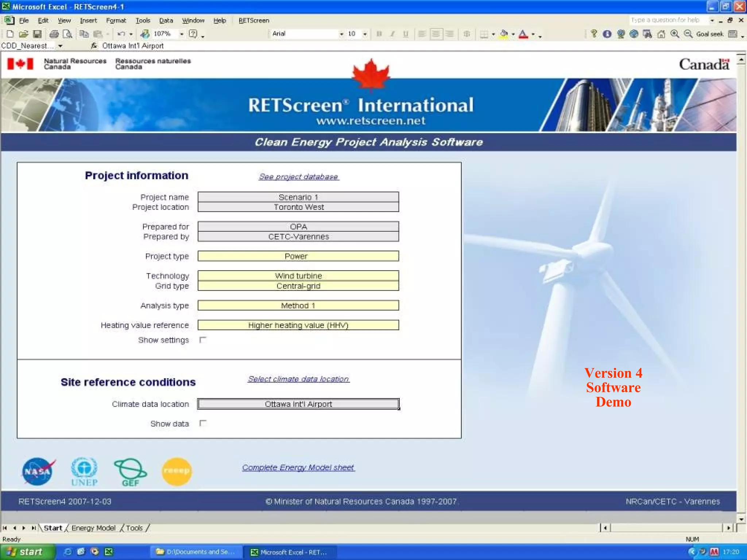Click the RETScreen home icon
747x560 pixels.
[x=661, y=34]
